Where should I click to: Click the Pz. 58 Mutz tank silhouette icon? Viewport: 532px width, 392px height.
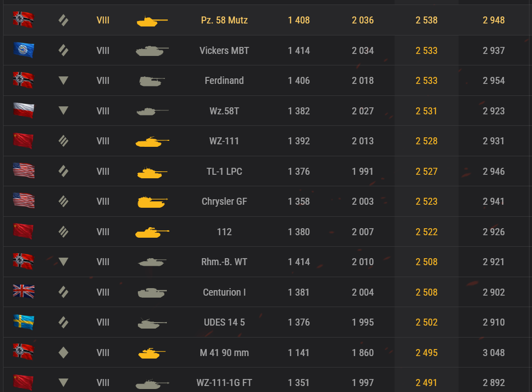(152, 21)
